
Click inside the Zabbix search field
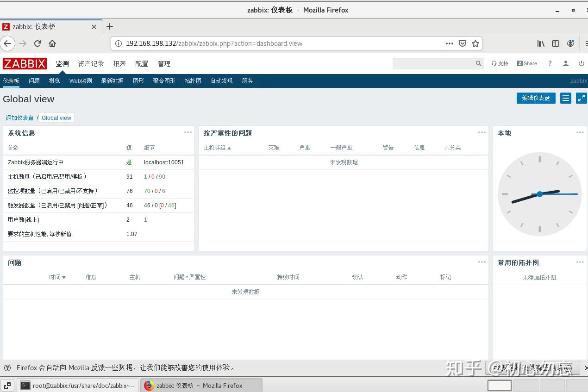pyautogui.click(x=433, y=63)
